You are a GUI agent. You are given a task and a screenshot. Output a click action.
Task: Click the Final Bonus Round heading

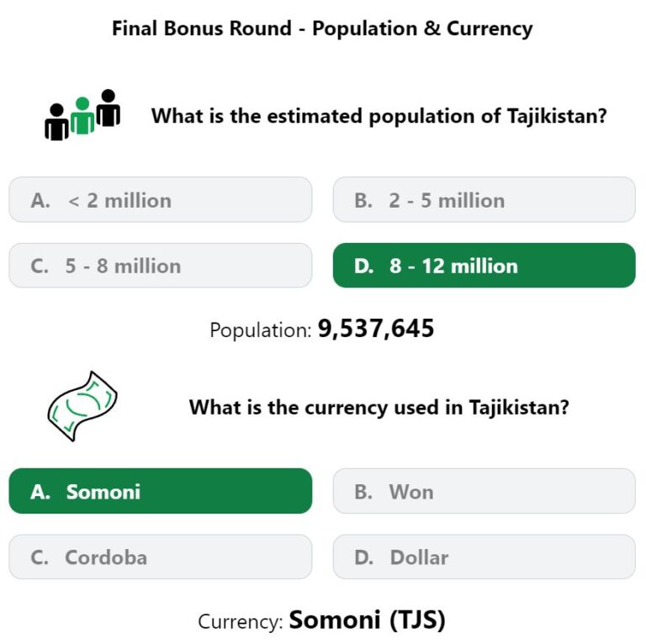(322, 29)
